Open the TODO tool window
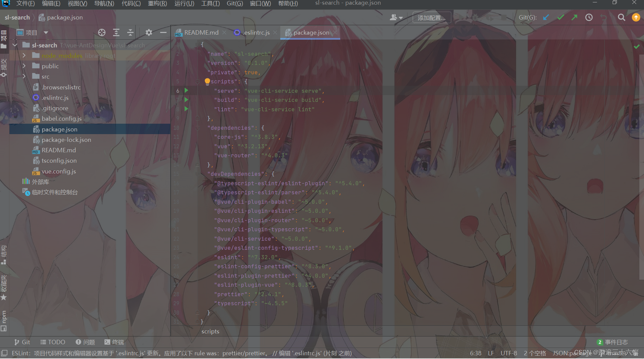 53,342
